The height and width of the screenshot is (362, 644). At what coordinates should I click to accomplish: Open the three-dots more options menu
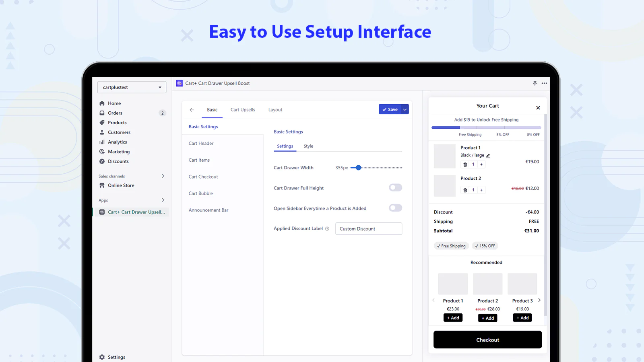coord(544,83)
